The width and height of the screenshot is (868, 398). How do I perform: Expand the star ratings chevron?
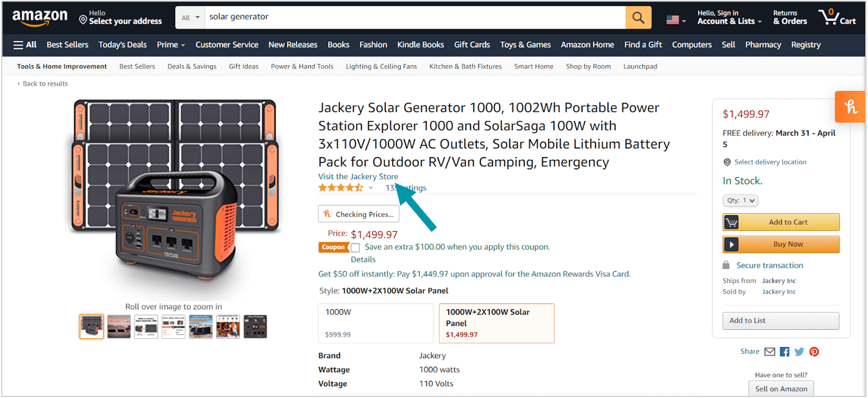[371, 188]
